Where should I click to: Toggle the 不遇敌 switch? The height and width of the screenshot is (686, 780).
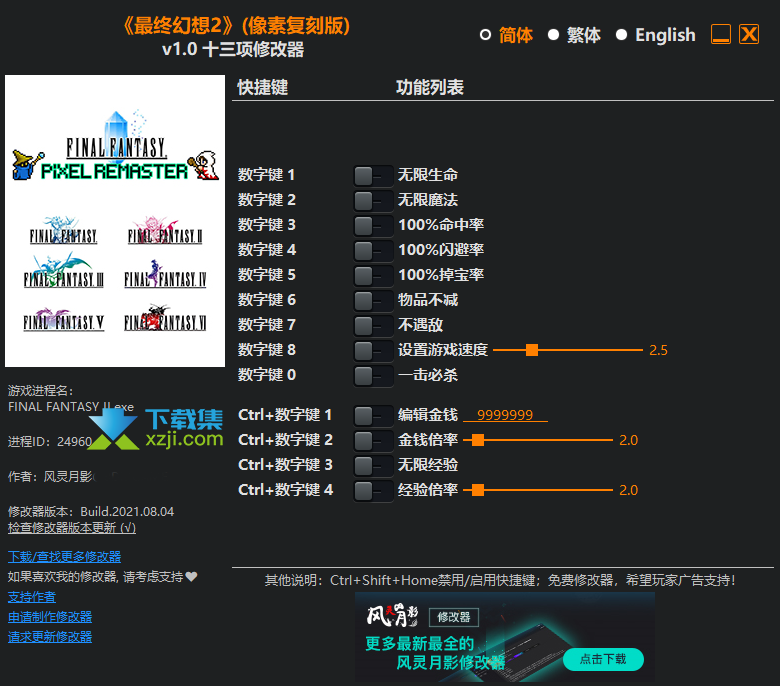tap(373, 325)
